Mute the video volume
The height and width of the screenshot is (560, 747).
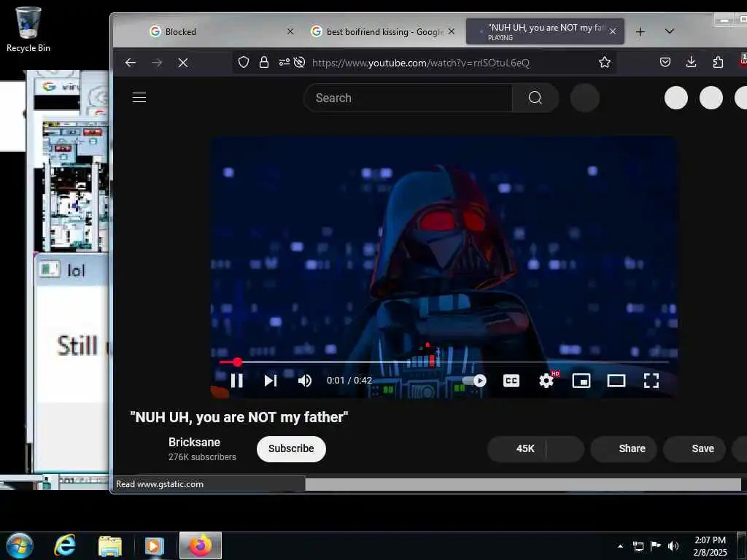click(304, 381)
